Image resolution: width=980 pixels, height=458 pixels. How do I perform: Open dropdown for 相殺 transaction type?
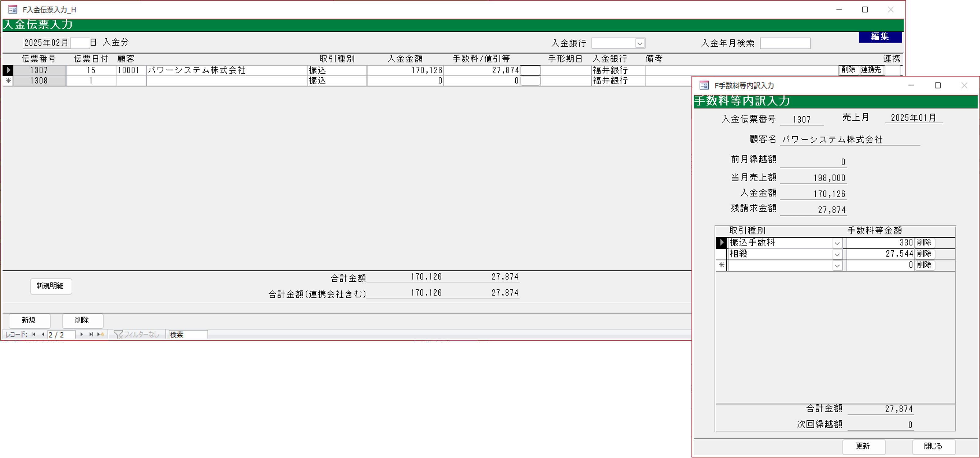click(837, 254)
